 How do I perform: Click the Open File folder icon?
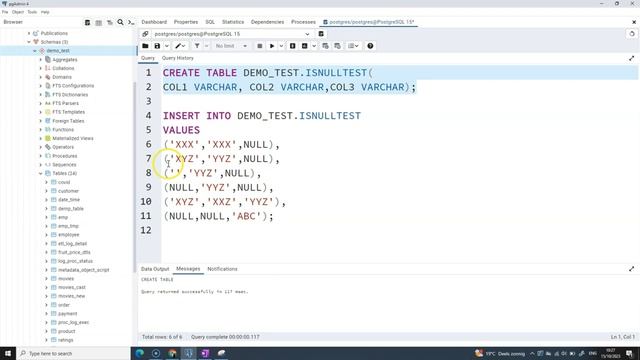[x=145, y=46]
